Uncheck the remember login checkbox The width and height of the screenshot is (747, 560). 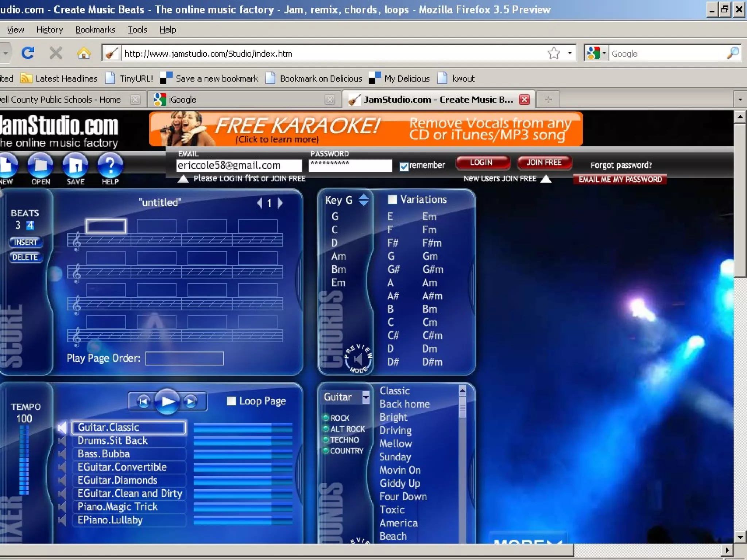[x=404, y=167]
